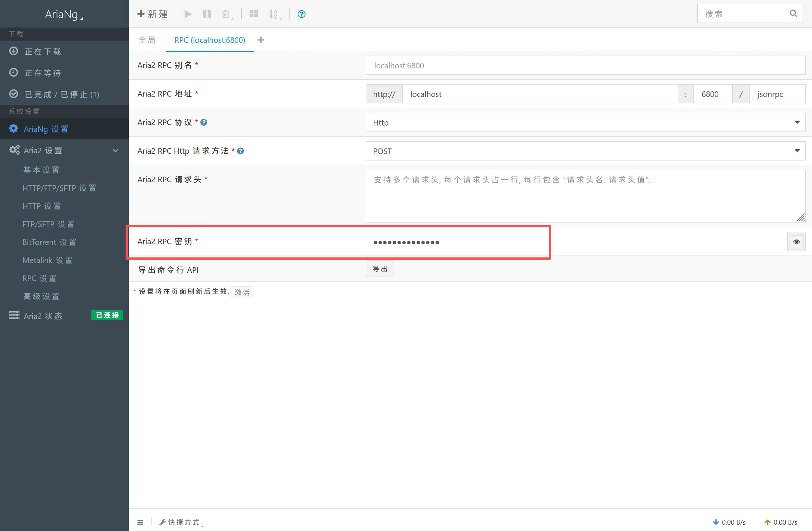Click the RPC Http 请求方法 help tooltip icon

coord(240,151)
